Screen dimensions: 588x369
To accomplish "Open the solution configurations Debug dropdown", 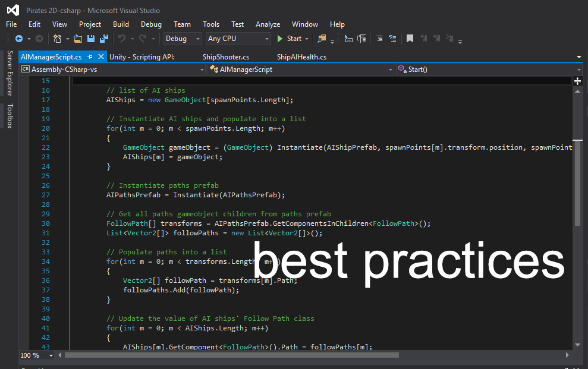I will [x=182, y=39].
